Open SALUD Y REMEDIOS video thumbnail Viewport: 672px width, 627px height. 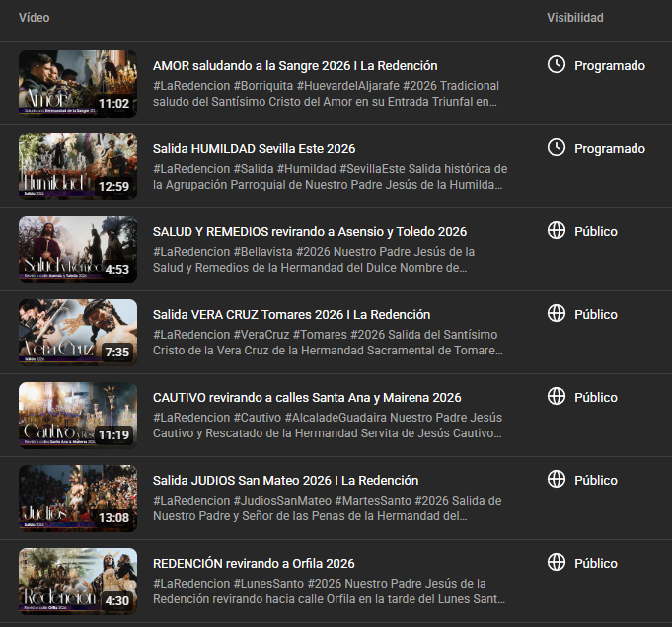pos(78,250)
